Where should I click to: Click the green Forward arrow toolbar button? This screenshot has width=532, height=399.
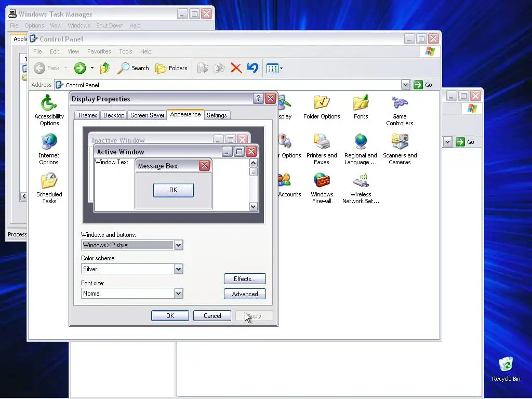click(x=80, y=68)
